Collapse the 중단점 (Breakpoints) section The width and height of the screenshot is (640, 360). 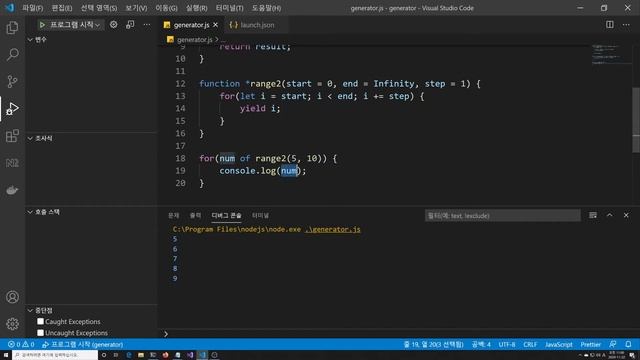pos(40,310)
